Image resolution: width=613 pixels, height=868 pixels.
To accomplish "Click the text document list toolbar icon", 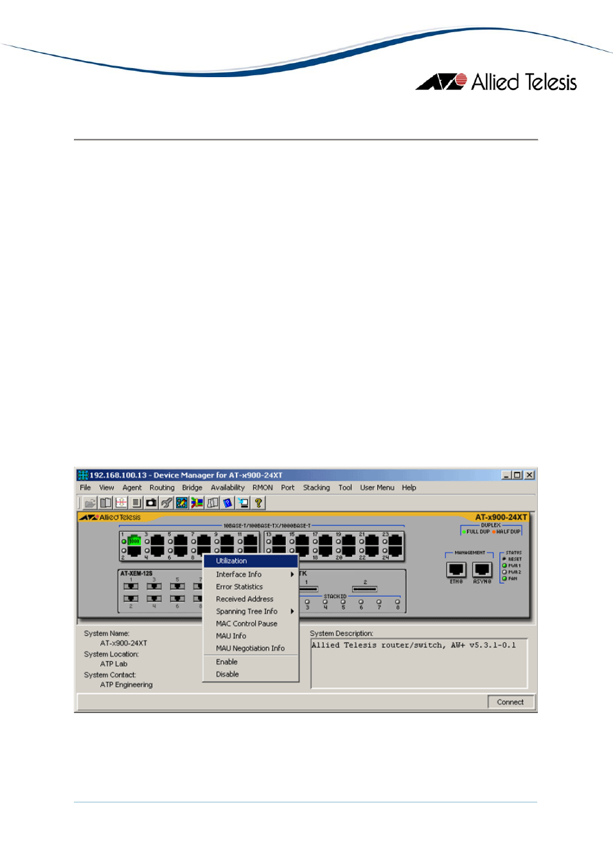I will (x=136, y=503).
